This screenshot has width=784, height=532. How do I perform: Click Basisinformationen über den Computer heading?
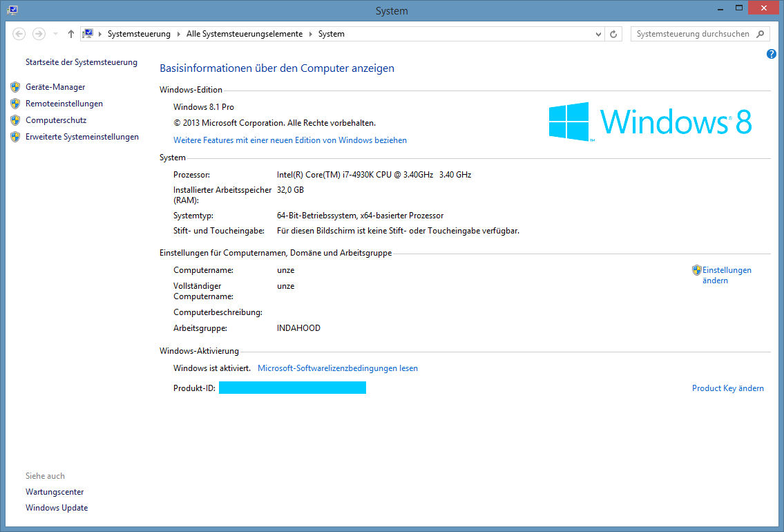click(x=277, y=68)
